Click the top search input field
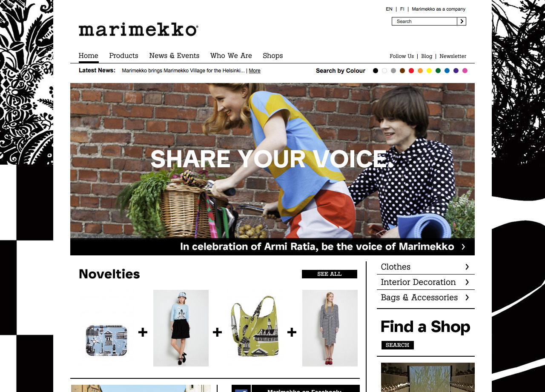545x392 pixels. point(425,21)
